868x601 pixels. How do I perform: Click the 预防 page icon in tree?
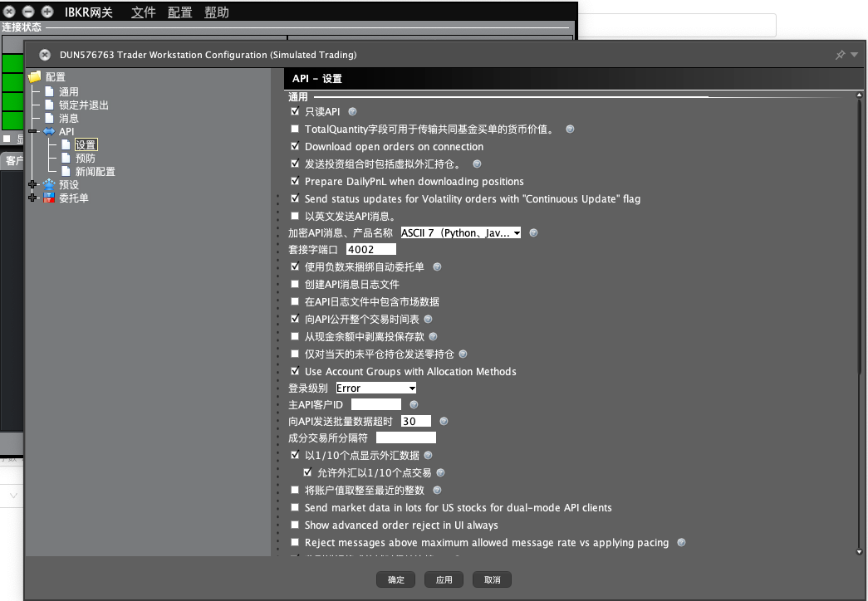(x=66, y=158)
